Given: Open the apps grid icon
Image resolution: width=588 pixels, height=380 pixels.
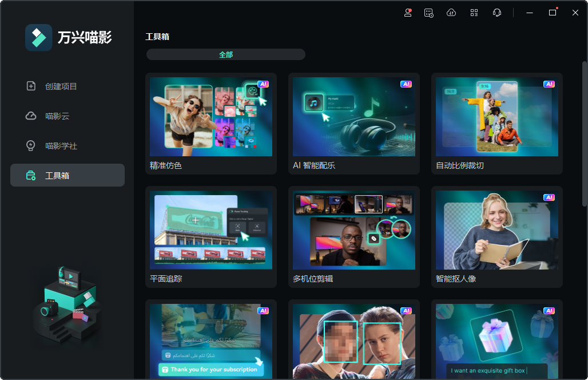Looking at the screenshot, I should [x=474, y=13].
